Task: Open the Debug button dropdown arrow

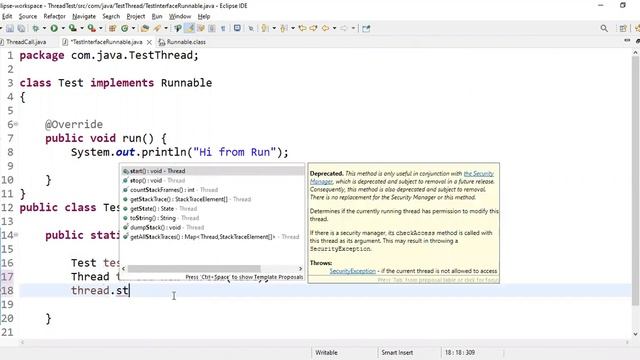Action: [x=44, y=28]
